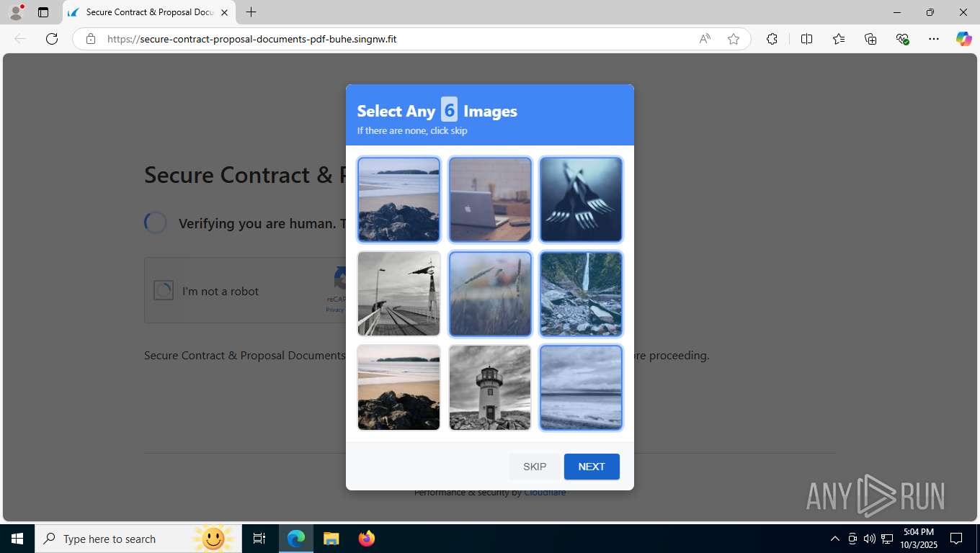Open network status tray icon
This screenshot has height=553, width=980.
[887, 539]
